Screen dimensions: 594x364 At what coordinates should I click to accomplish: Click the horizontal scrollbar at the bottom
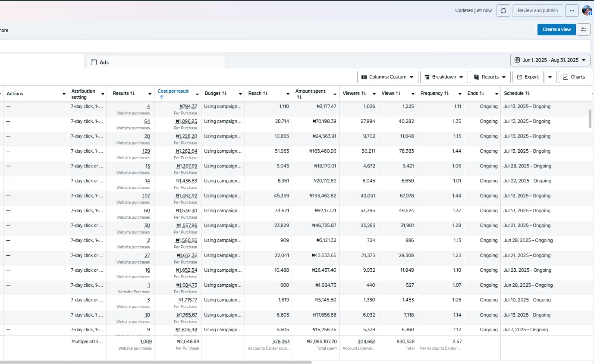(155, 362)
